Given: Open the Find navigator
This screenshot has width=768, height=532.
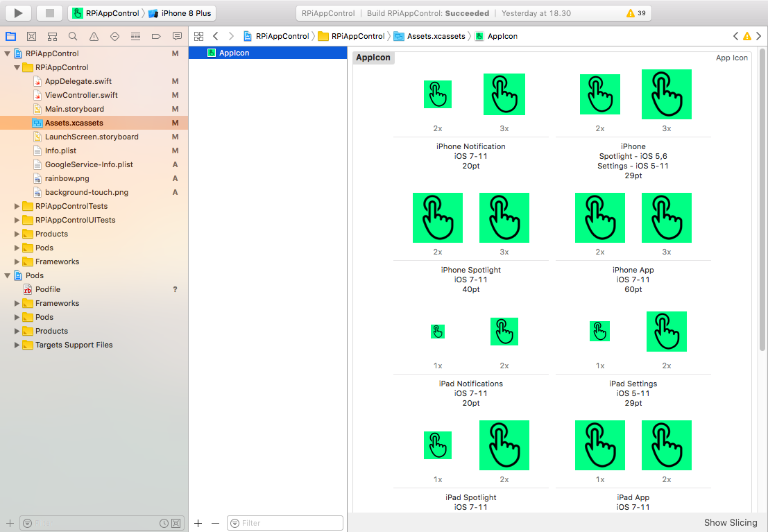Looking at the screenshot, I should (72, 35).
